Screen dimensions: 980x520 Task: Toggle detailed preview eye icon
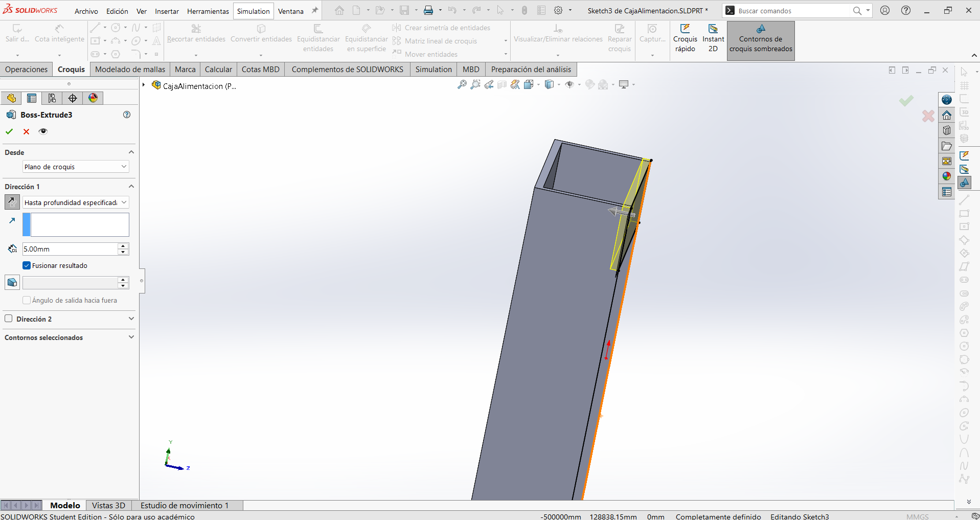pyautogui.click(x=43, y=131)
